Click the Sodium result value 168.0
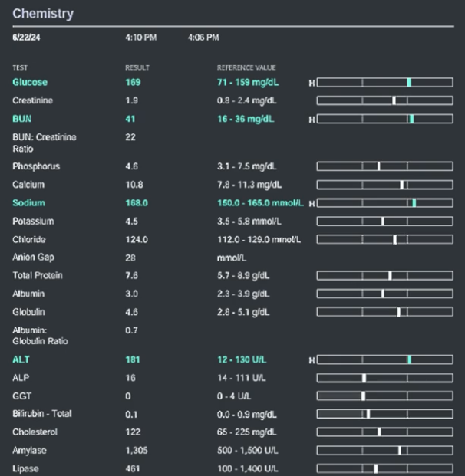This screenshot has height=476, width=465. click(x=137, y=203)
